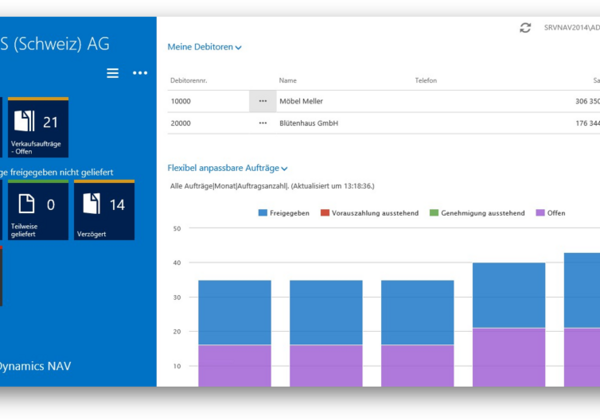Open the Möbel Meller customer entry

[x=301, y=101]
